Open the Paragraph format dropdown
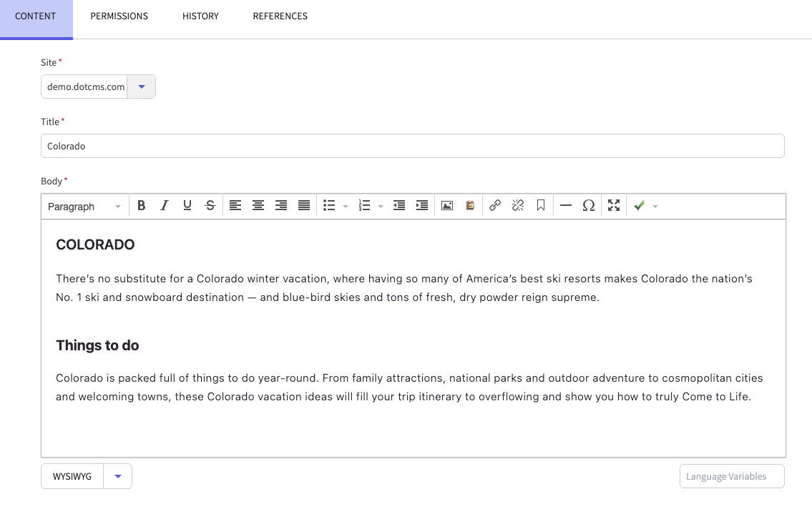This screenshot has height=514, width=812. [x=84, y=207]
